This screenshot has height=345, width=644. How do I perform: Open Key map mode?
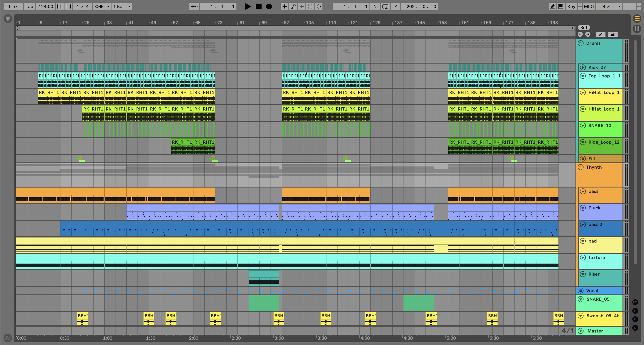point(571,6)
